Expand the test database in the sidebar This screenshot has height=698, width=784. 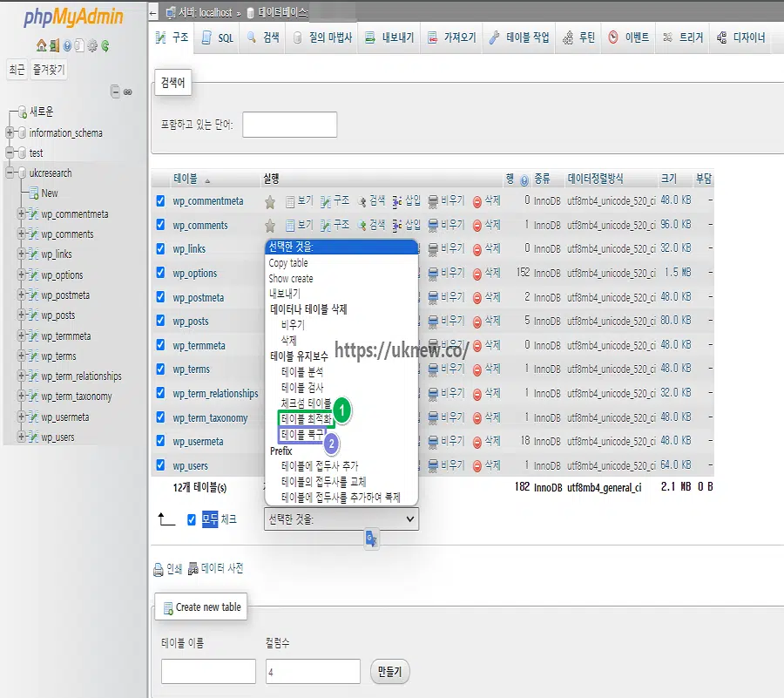(9, 152)
